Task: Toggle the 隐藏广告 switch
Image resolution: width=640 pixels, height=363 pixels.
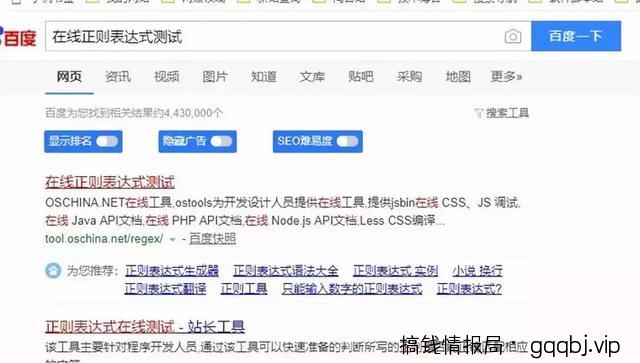Action: point(221,141)
